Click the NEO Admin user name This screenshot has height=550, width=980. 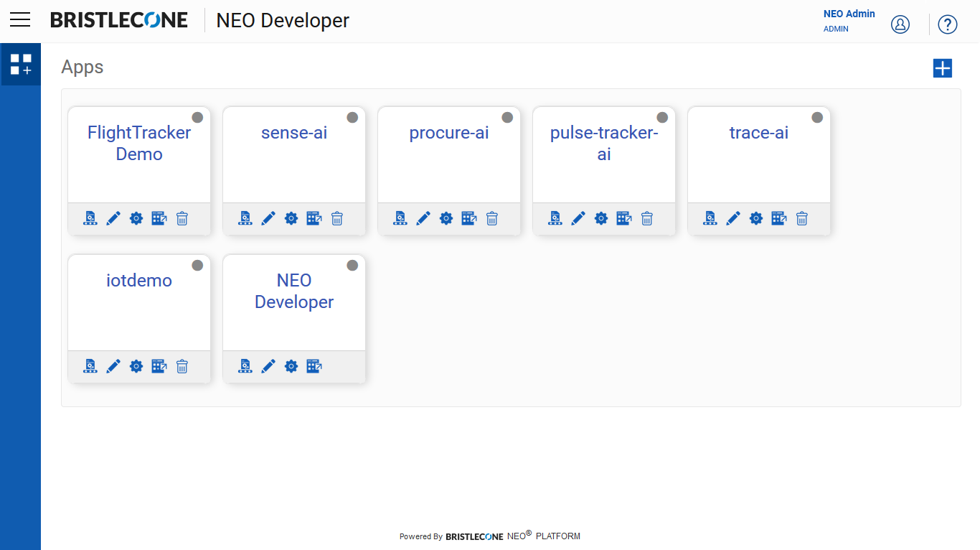pos(849,14)
